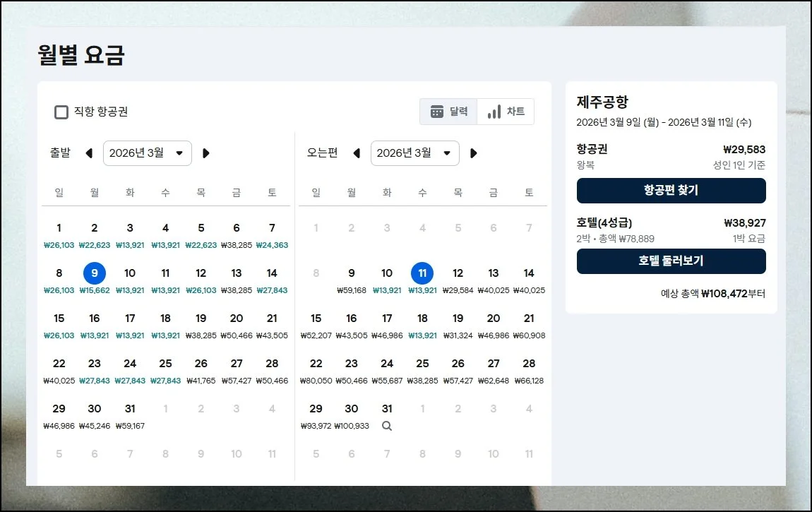The height and width of the screenshot is (512, 812).
Task: Click the magnifier icon under return date 31
Action: [386, 426]
